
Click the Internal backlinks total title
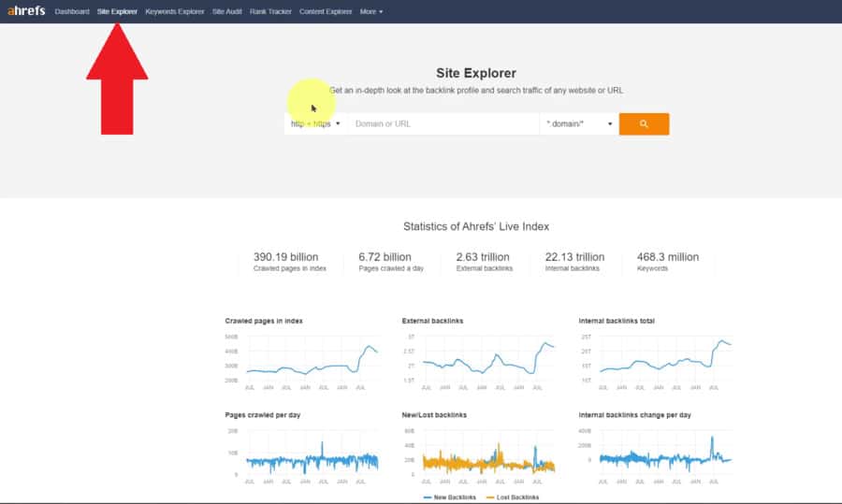tap(617, 321)
